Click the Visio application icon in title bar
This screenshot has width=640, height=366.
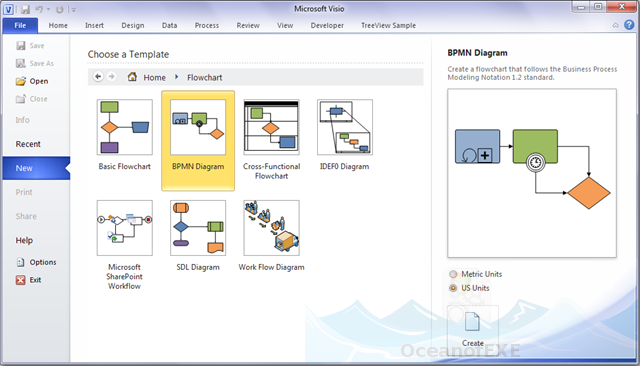pos(8,9)
